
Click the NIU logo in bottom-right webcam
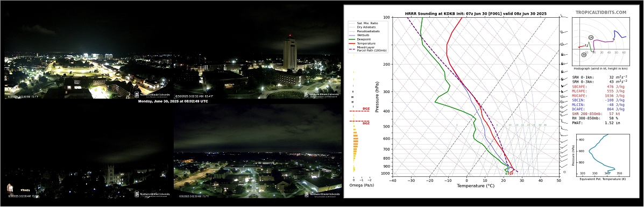tap(322, 194)
